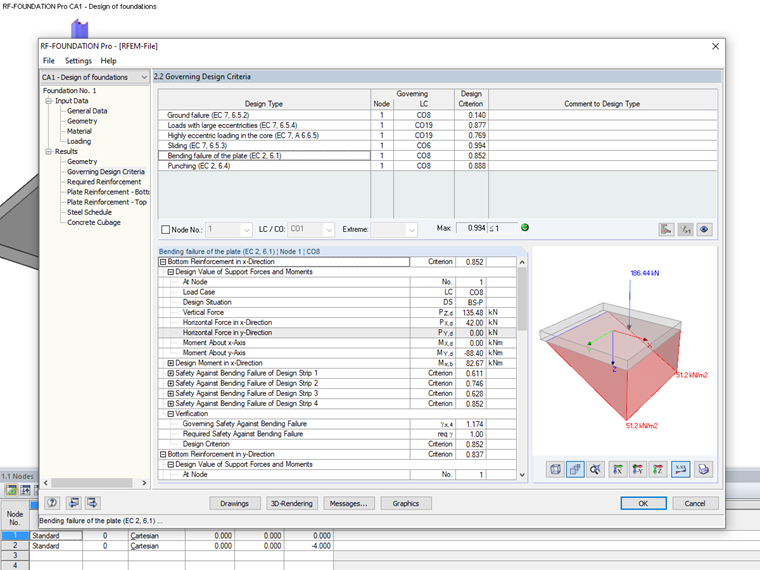760x570 pixels.
Task: Collapse the Input Data tree node
Action: pos(48,101)
